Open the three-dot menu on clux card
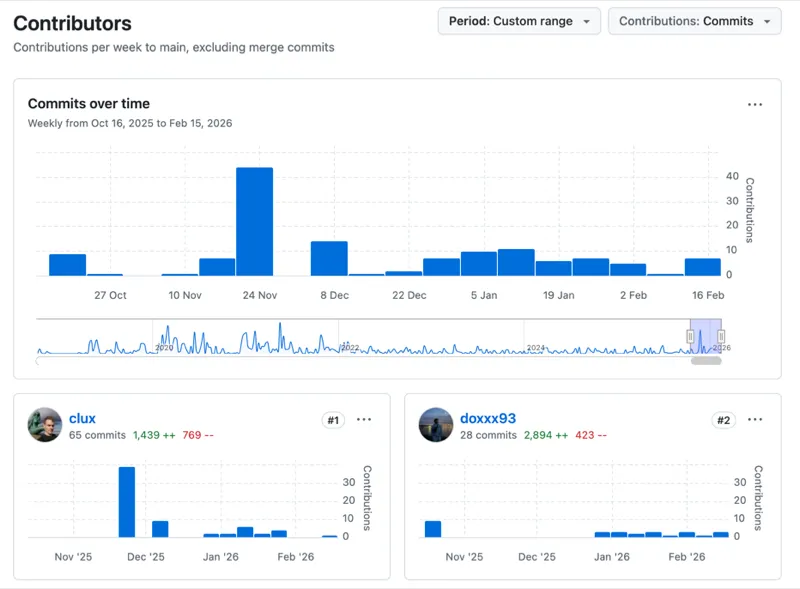The image size is (800, 589). tap(364, 420)
